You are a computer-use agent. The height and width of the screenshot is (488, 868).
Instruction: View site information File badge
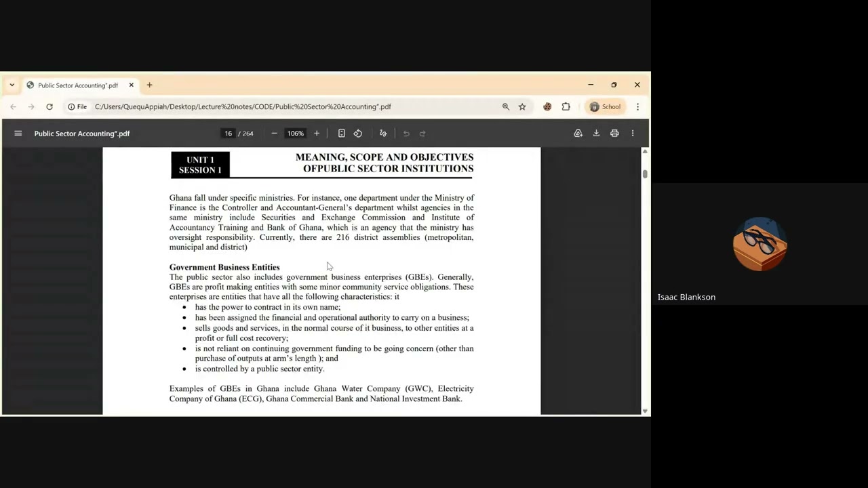[x=78, y=106]
